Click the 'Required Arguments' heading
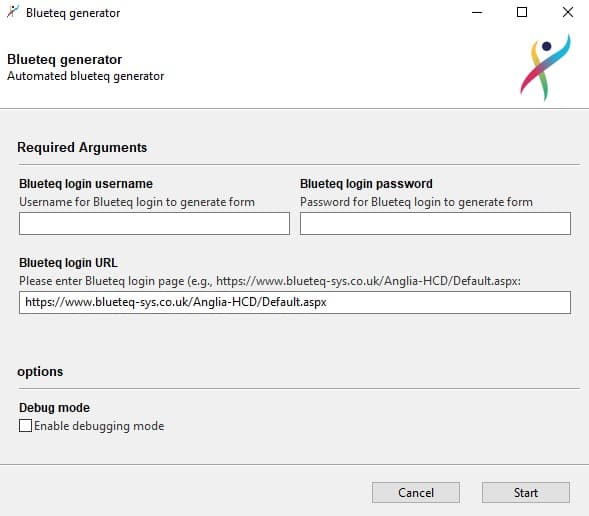 coord(82,147)
